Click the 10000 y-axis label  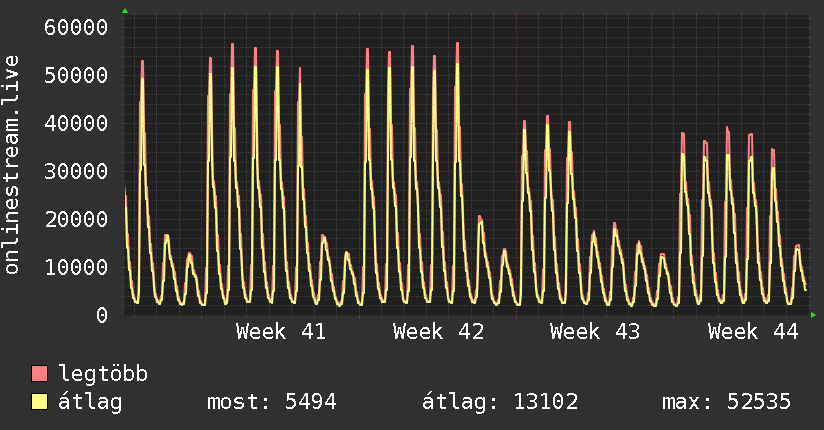click(76, 268)
